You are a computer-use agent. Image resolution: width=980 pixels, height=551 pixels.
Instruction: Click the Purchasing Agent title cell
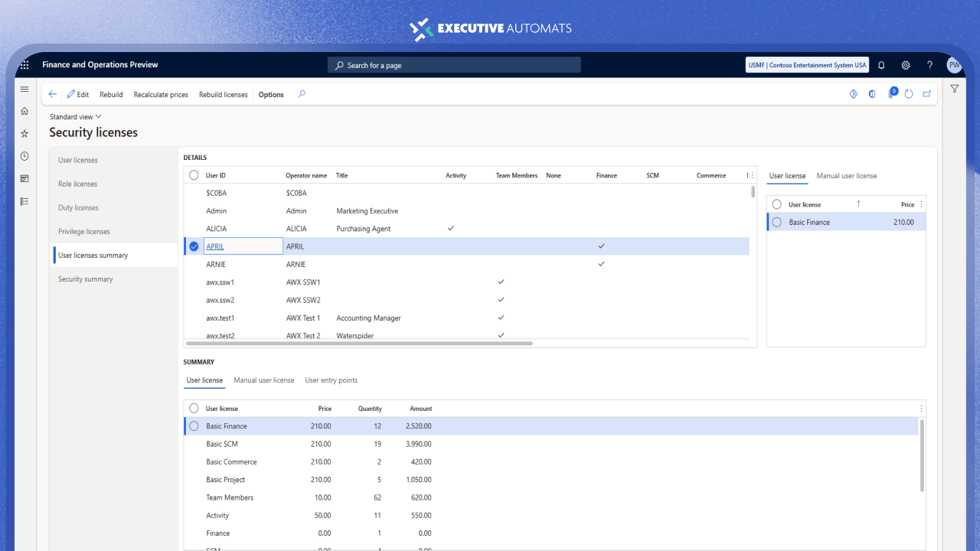point(364,229)
